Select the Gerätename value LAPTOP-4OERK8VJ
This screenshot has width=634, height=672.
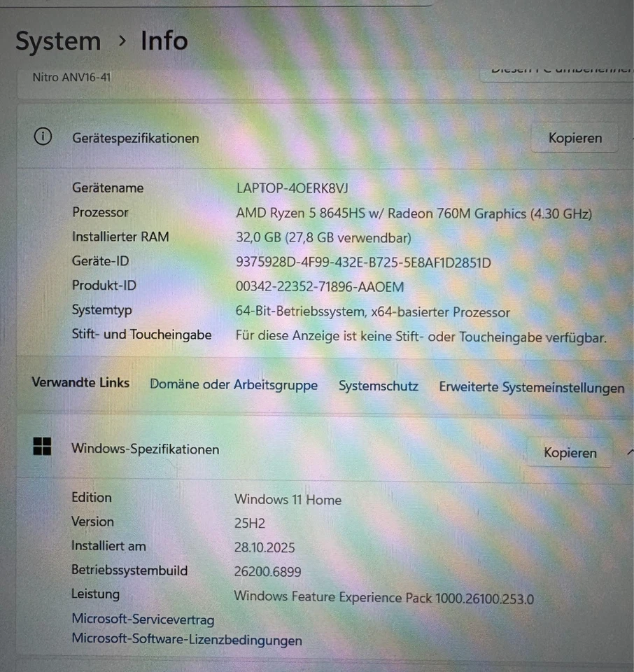290,188
